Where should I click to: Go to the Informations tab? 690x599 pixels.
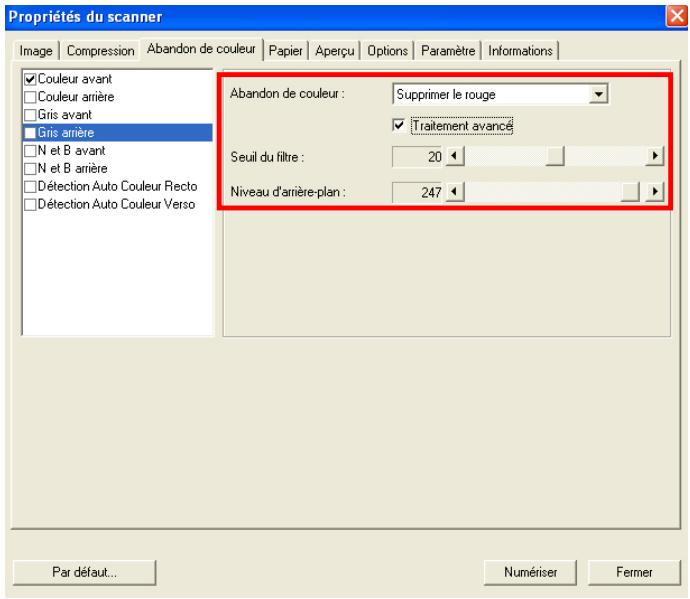(x=521, y=50)
